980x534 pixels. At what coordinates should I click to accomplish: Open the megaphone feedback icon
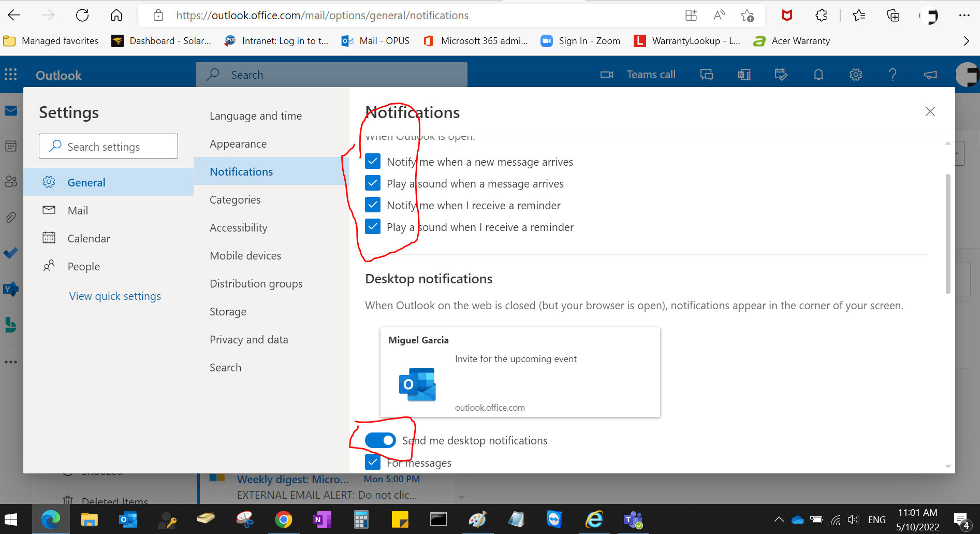click(x=930, y=75)
